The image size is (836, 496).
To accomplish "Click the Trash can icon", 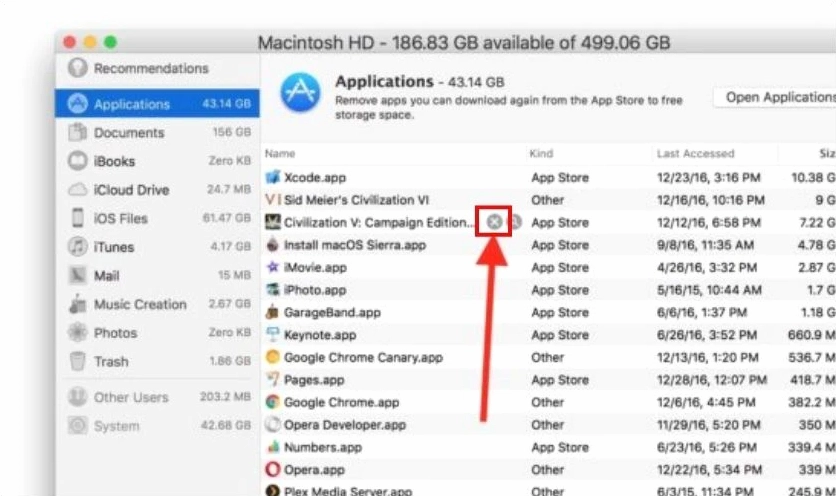I will (77, 361).
